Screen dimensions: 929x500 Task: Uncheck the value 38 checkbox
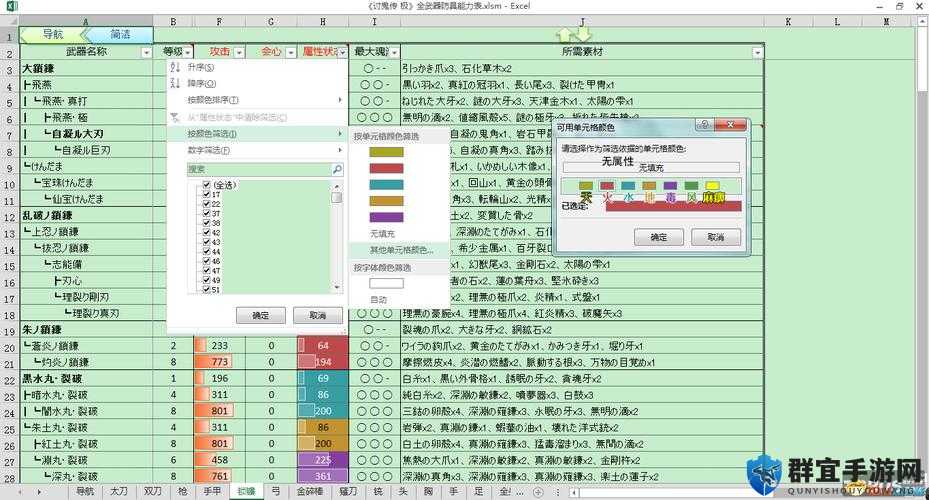pos(207,223)
